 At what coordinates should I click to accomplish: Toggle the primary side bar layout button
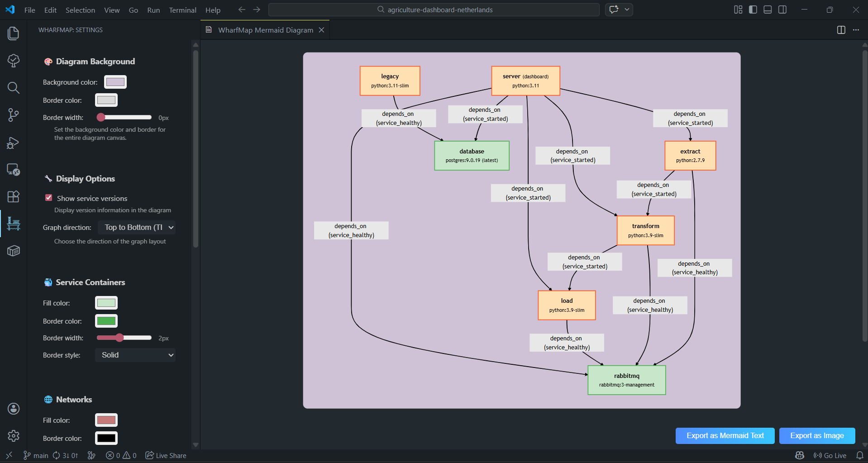click(753, 10)
